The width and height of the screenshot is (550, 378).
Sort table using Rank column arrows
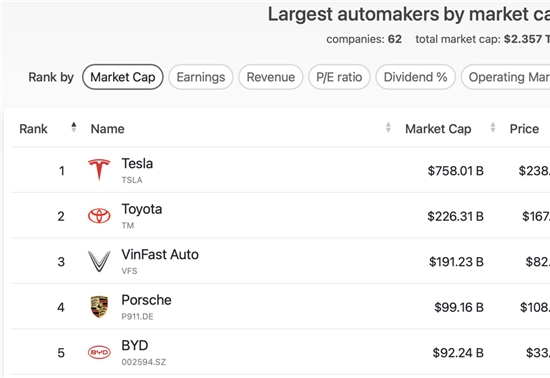click(74, 127)
